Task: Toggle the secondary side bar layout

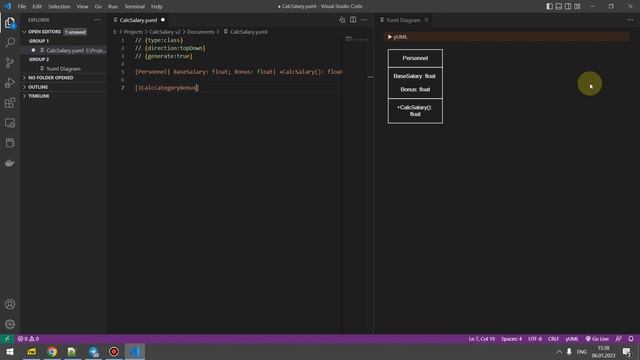Action: 568,6
